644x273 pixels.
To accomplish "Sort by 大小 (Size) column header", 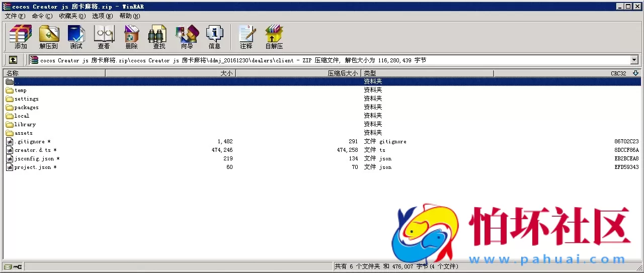I will tap(170, 73).
